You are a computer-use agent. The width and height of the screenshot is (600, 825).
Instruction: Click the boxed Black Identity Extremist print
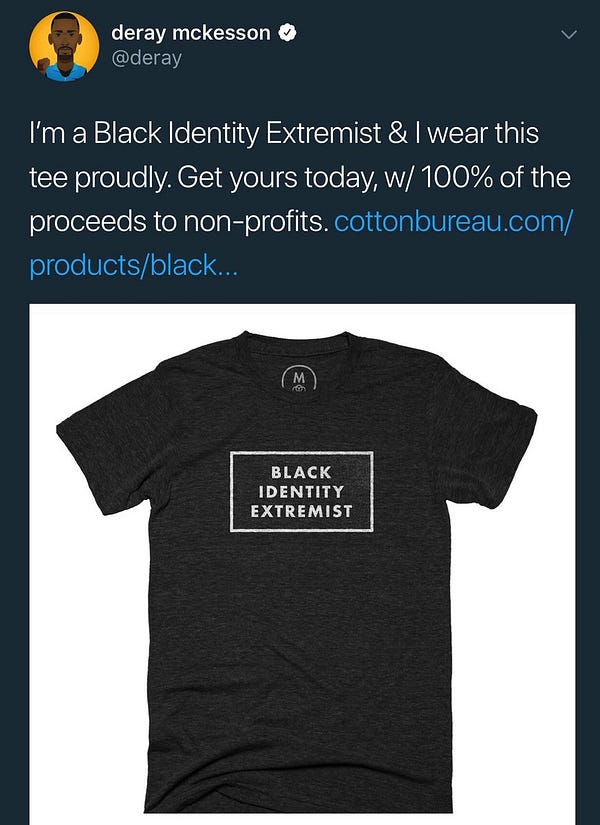tap(302, 491)
